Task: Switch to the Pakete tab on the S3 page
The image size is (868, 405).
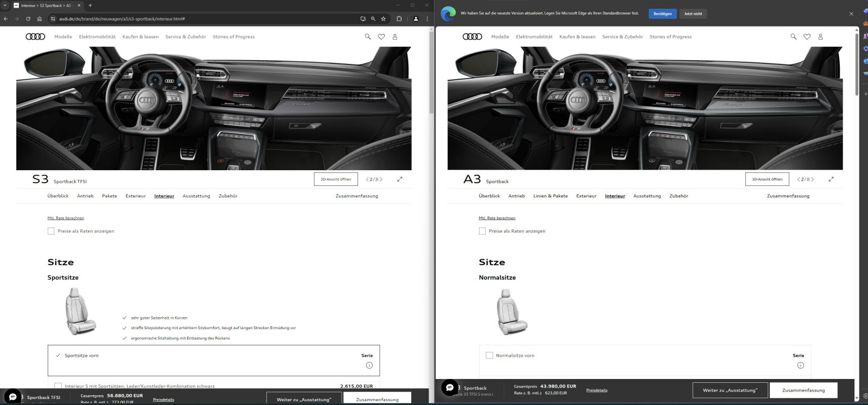Action: [110, 196]
